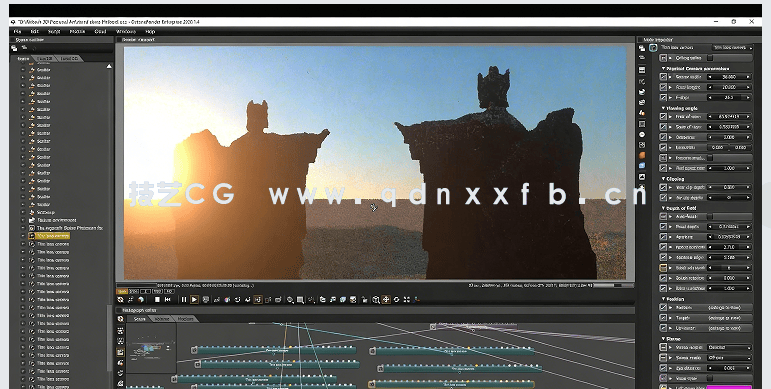Click the axis arrows icon at toolbar end
Image resolution: width=771 pixels, height=389 pixels.
click(417, 299)
